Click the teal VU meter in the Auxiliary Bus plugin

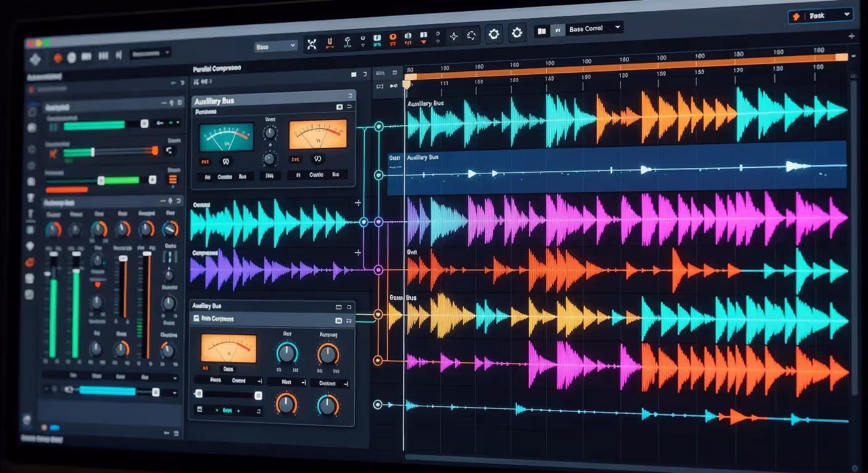tap(226, 137)
